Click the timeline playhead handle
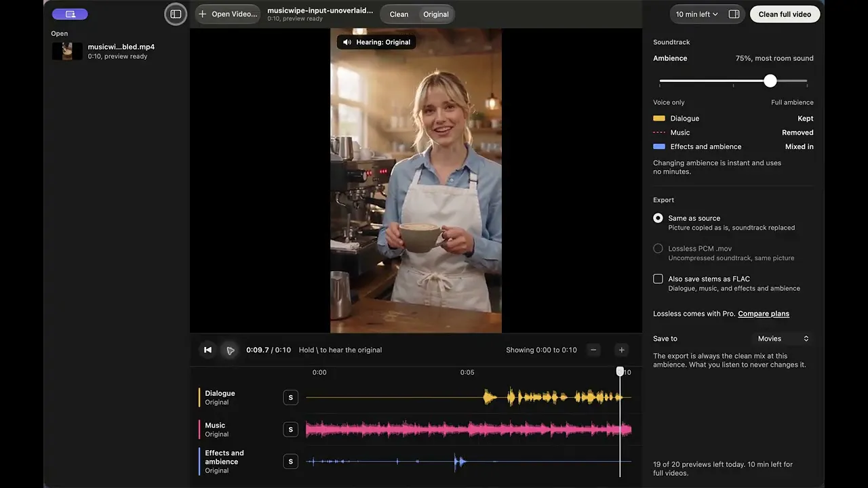 (x=620, y=371)
